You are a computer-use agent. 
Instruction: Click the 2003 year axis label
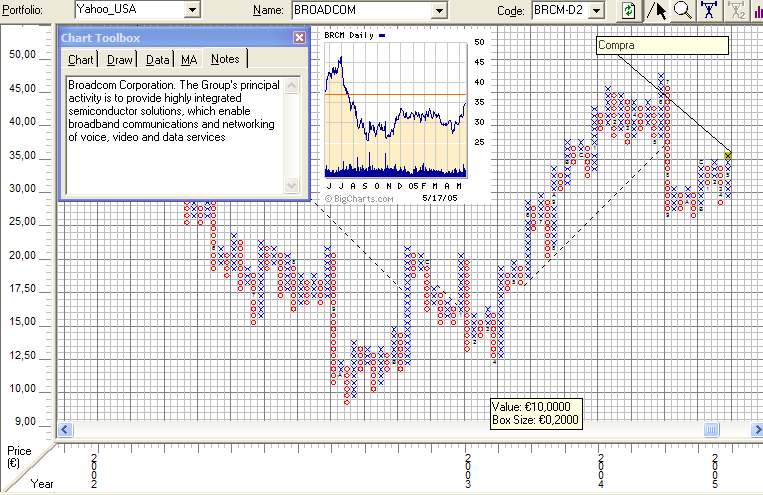pos(468,471)
